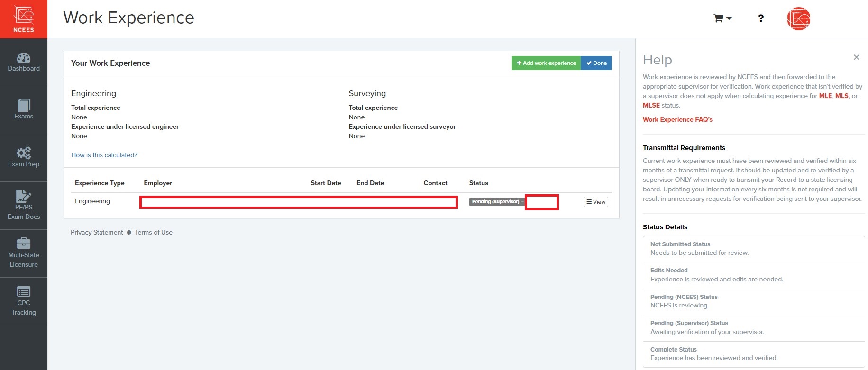868x370 pixels.
Task: Click the blue Done button
Action: (596, 63)
